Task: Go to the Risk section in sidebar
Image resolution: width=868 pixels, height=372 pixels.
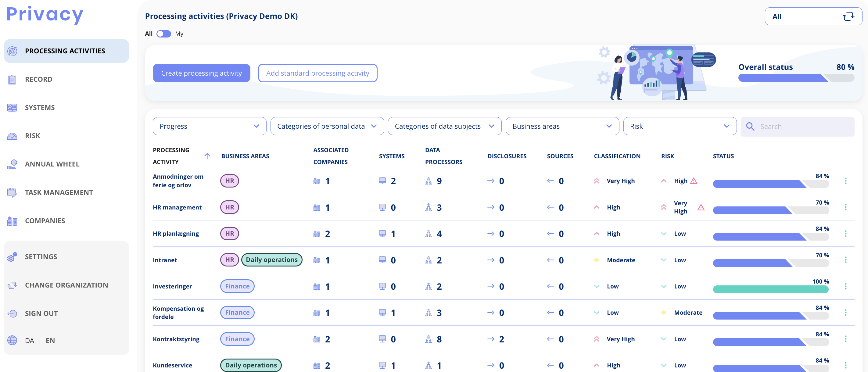Action: [32, 136]
